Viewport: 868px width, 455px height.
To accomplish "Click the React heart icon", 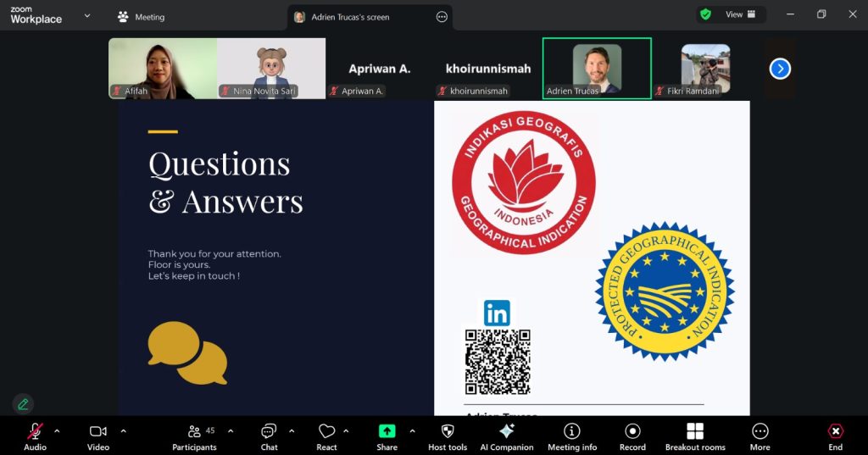I will coord(326,436).
